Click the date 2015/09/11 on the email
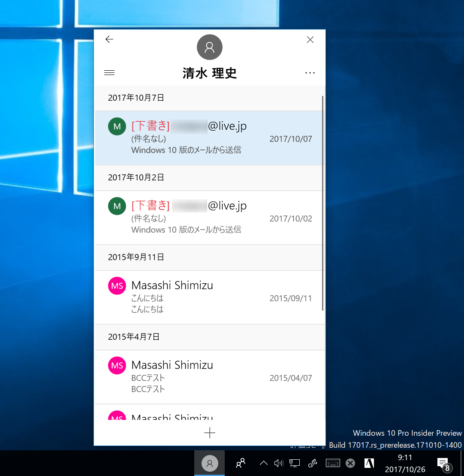Image resolution: width=464 pixels, height=476 pixels. click(x=291, y=298)
